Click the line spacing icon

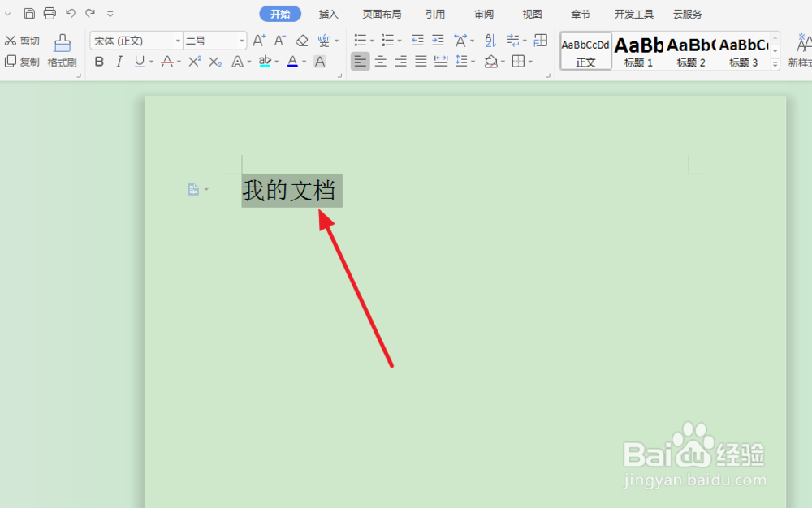pyautogui.click(x=461, y=62)
